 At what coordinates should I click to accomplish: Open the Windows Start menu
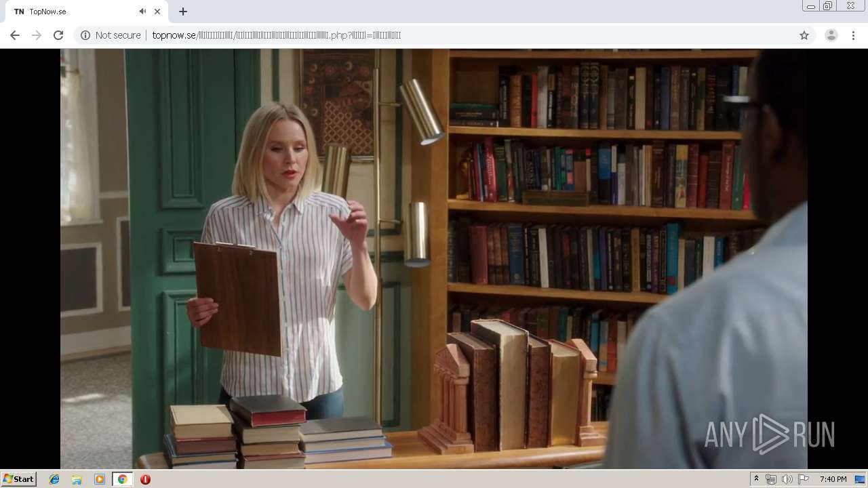(x=18, y=479)
